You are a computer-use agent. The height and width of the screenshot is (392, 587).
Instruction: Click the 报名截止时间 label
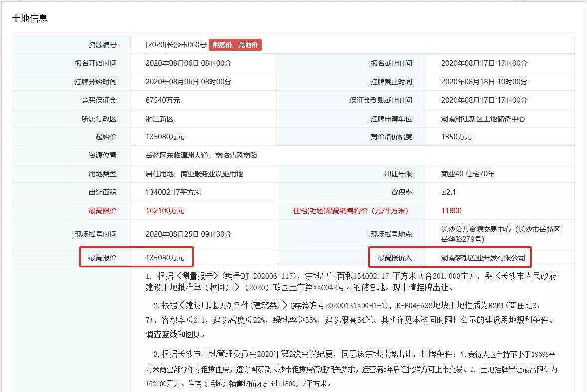point(391,63)
